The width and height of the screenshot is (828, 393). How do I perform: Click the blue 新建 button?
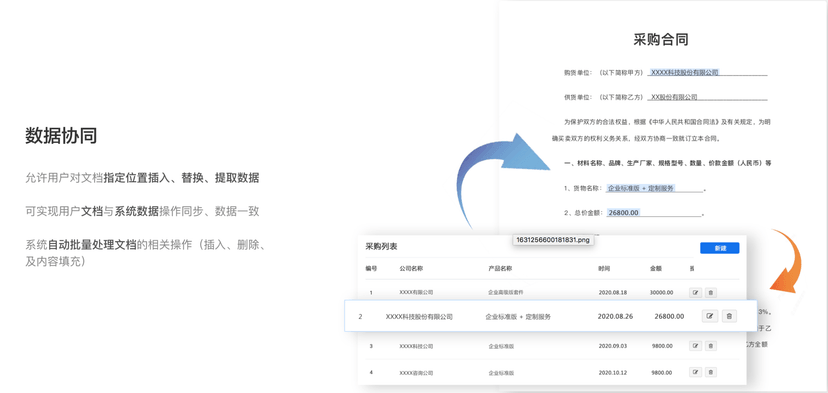720,248
